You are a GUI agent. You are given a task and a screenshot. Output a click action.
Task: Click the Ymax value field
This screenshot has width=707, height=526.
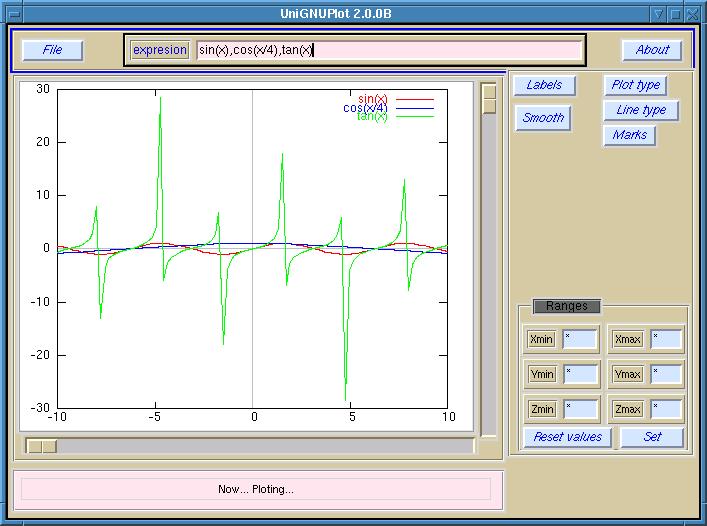pos(666,375)
